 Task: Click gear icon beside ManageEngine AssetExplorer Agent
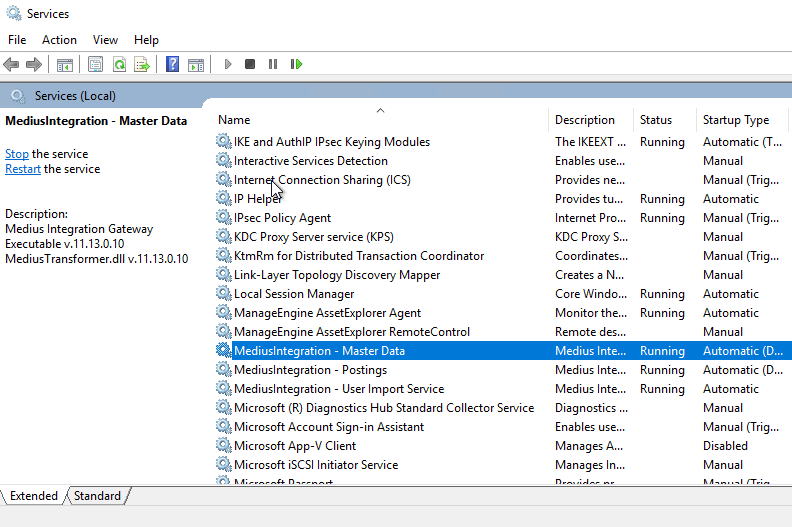click(x=223, y=312)
